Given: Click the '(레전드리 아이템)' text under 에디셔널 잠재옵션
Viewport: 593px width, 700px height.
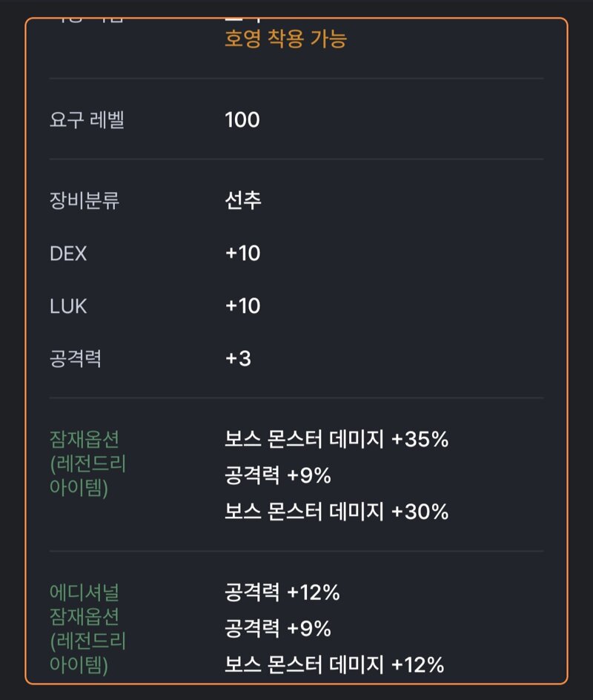Looking at the screenshot, I should [88, 653].
